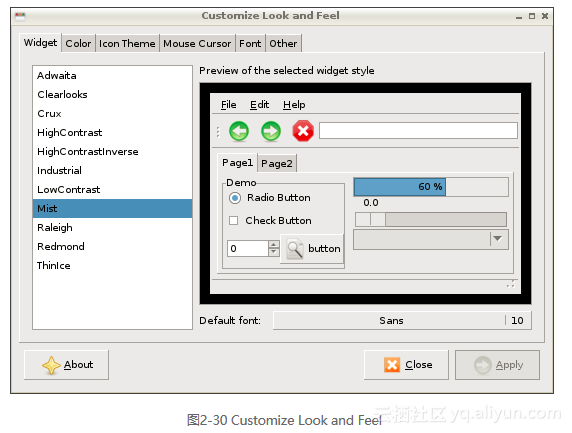This screenshot has width=572, height=433.
Task: Click the window menu icon in the title bar
Action: (20, 16)
